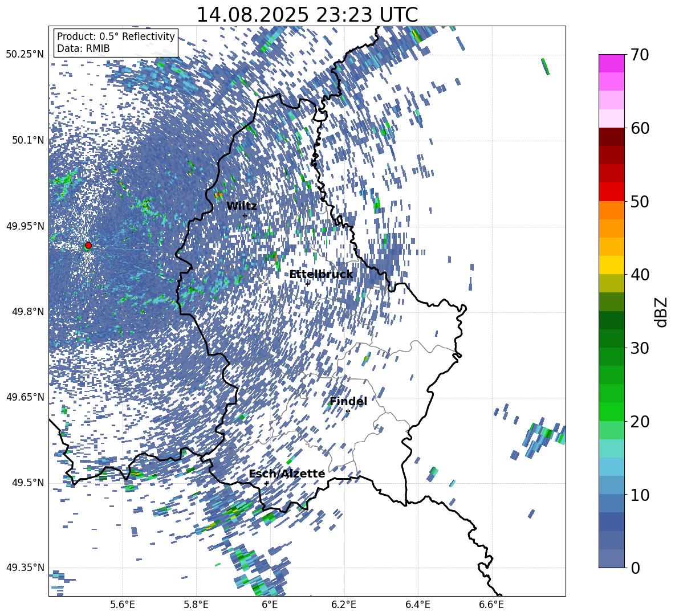Click the dBZ colorbar axis label

(x=662, y=312)
